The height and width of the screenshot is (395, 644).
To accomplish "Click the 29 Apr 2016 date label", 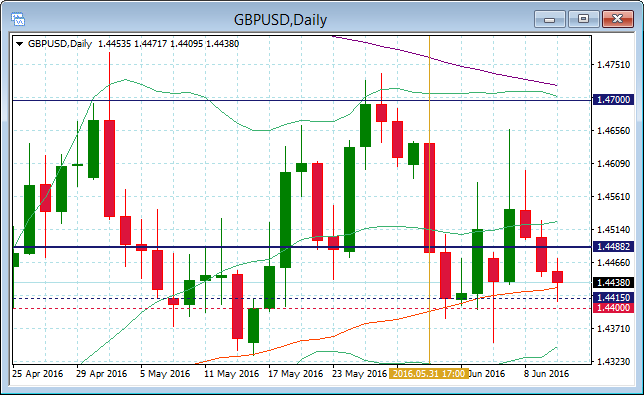I will [101, 374].
